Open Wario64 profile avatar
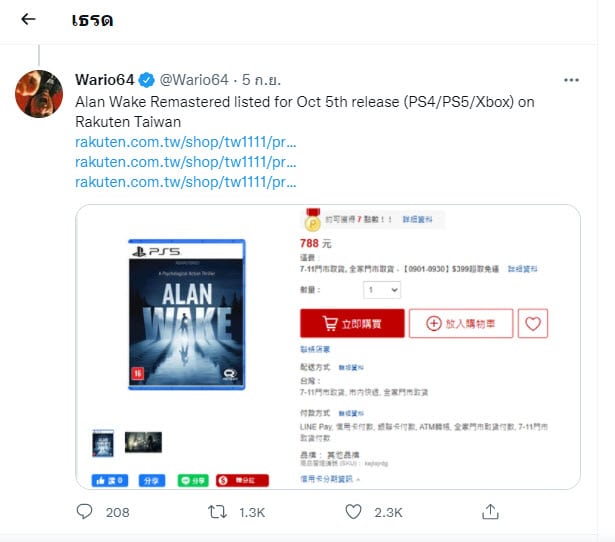615x542 pixels. coord(39,94)
